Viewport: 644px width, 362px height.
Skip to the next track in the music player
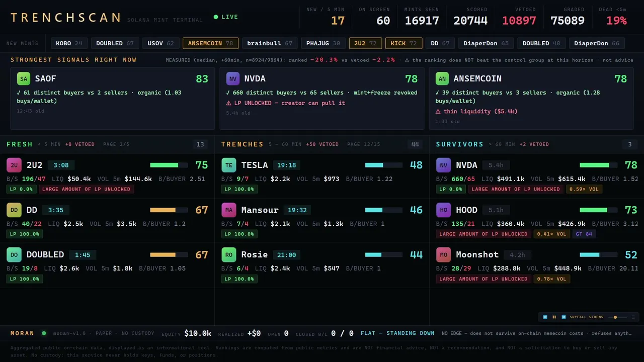click(x=563, y=317)
